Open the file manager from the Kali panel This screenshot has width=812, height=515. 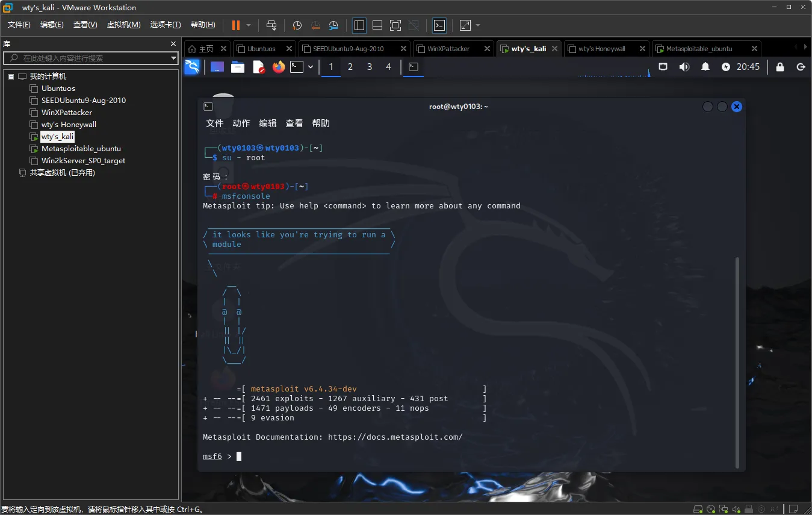pos(238,67)
